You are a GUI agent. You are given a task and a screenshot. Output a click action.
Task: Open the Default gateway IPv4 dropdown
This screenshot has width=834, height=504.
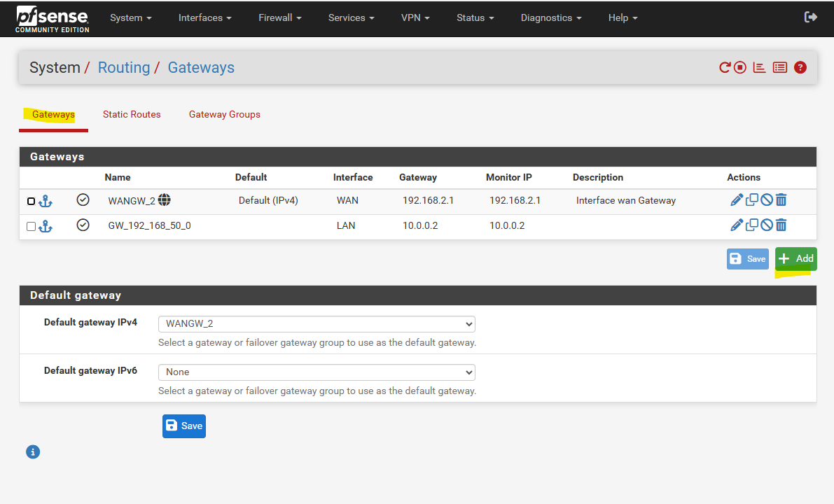tap(317, 324)
